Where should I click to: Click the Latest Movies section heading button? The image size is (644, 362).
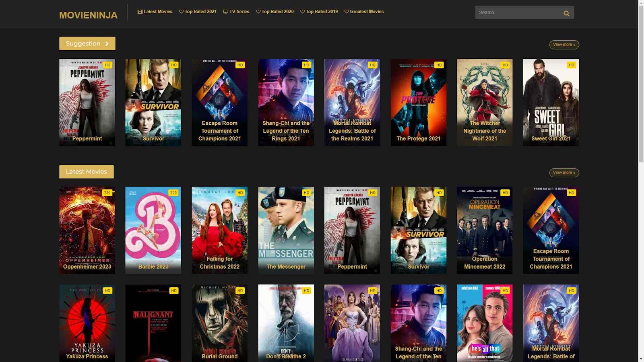[87, 172]
